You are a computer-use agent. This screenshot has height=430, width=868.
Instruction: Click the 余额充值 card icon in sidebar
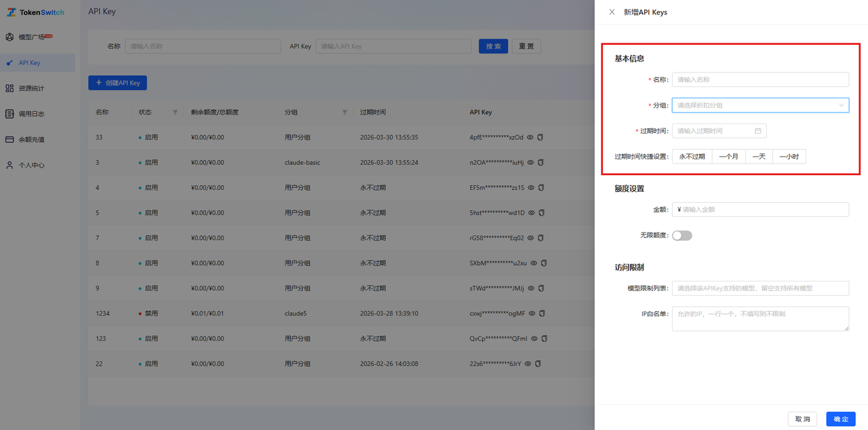9,140
